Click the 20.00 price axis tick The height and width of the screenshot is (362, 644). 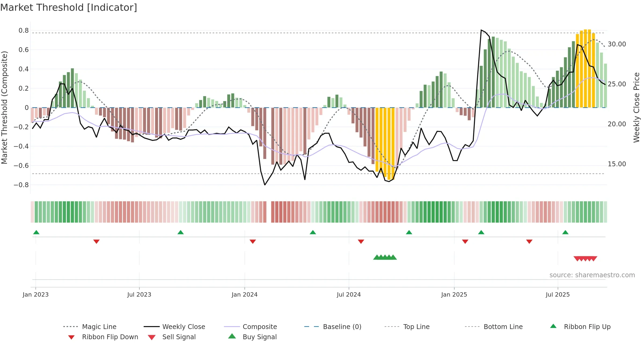point(617,124)
